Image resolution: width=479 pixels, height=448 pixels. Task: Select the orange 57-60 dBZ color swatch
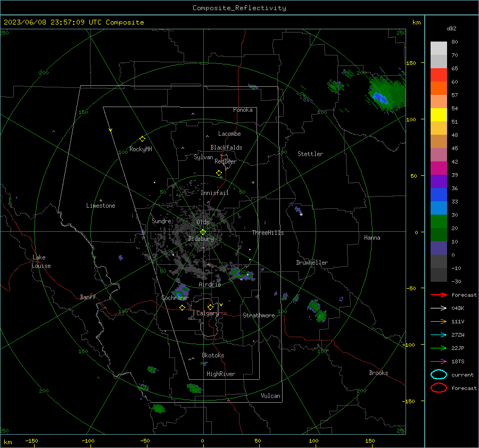[439, 88]
